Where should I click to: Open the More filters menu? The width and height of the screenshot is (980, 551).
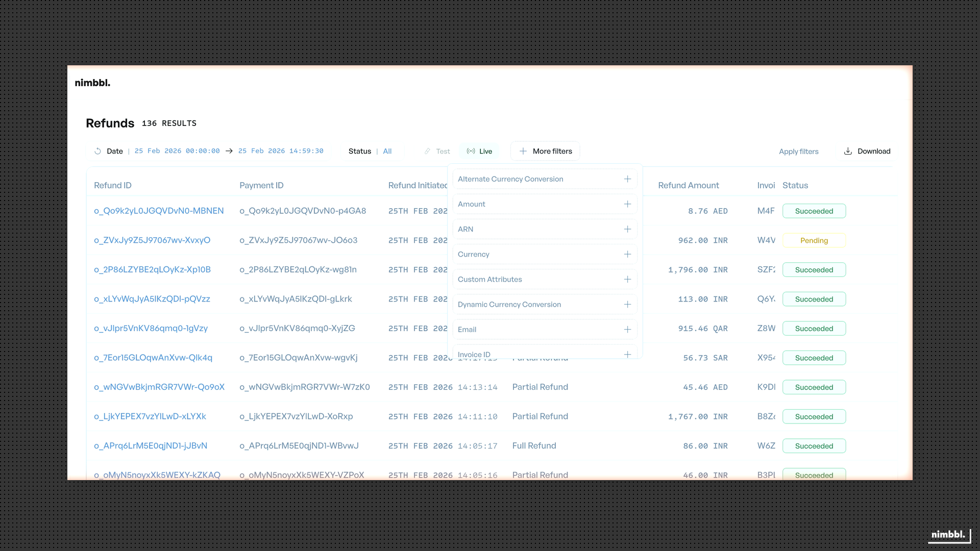545,151
